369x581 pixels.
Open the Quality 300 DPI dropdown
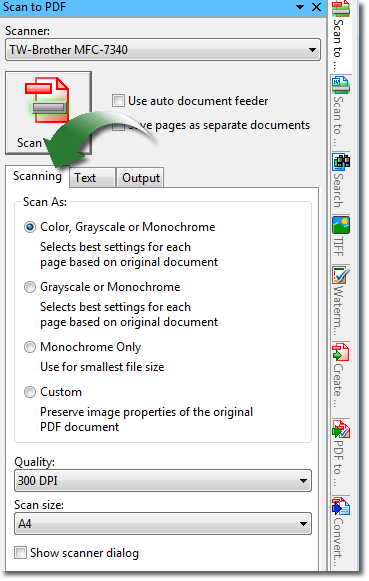[x=163, y=481]
